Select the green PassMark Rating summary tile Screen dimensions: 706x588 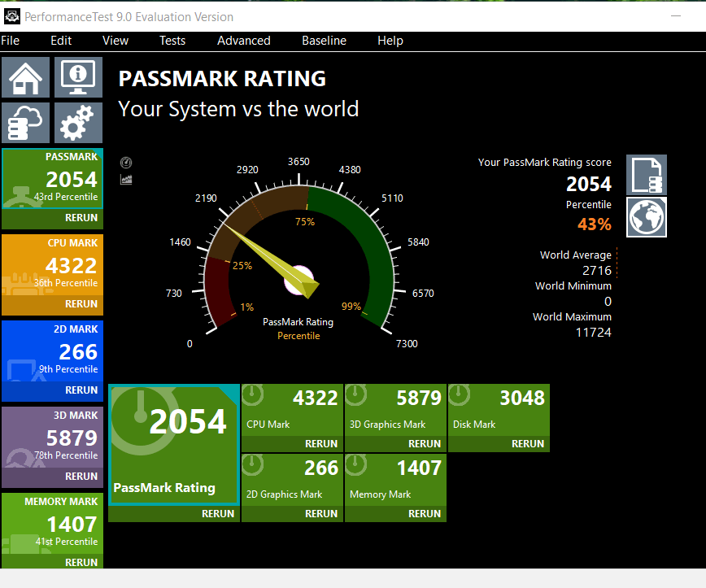(x=173, y=443)
